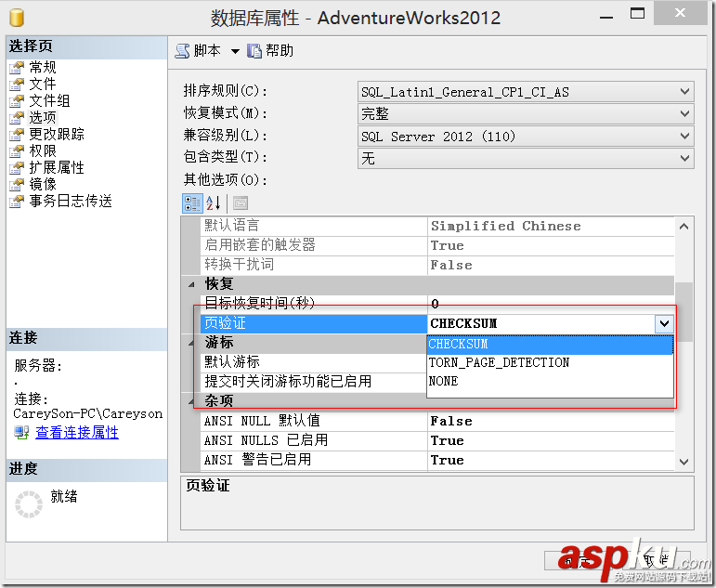Minimize the 数据库属性 window
The image size is (716, 588).
(x=606, y=18)
